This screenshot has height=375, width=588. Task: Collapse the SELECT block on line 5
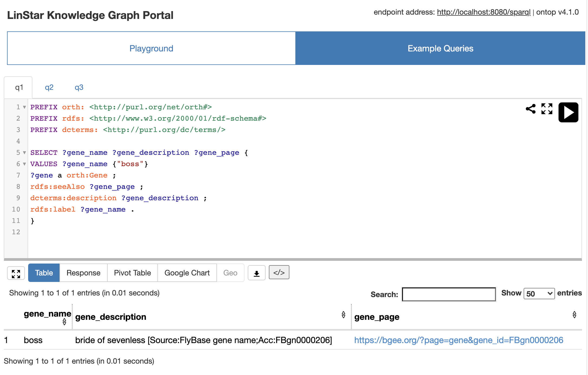coord(24,153)
